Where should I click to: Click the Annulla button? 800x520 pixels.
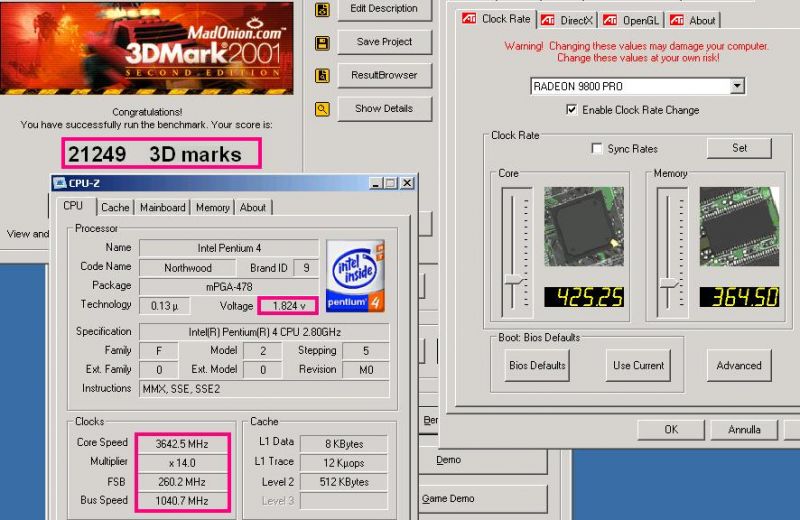(x=744, y=430)
